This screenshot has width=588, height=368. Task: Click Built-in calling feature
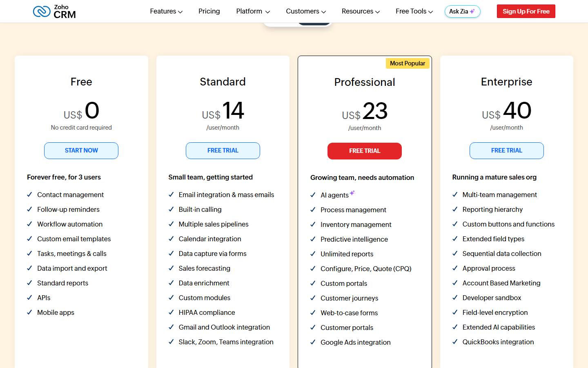coord(200,209)
